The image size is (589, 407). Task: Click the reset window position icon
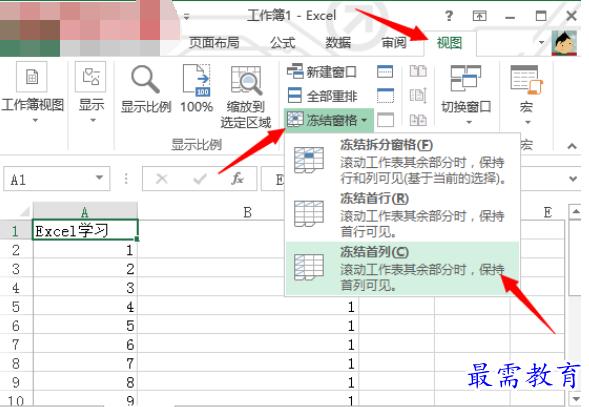[418, 120]
